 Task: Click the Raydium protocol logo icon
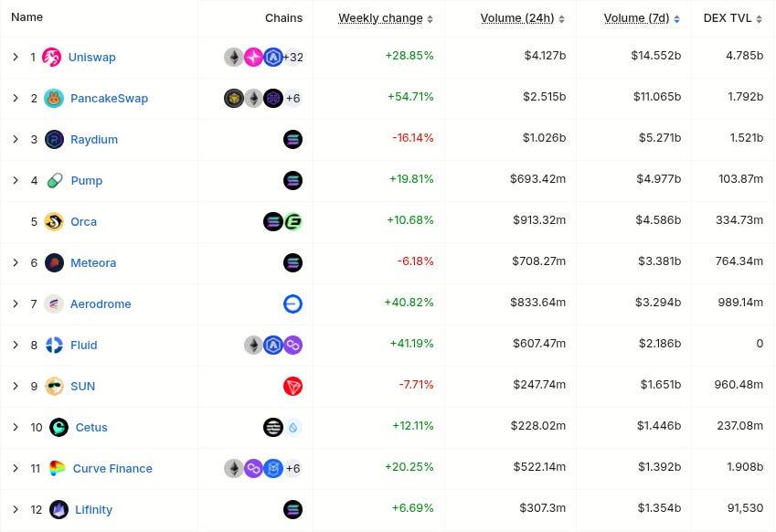point(54,140)
